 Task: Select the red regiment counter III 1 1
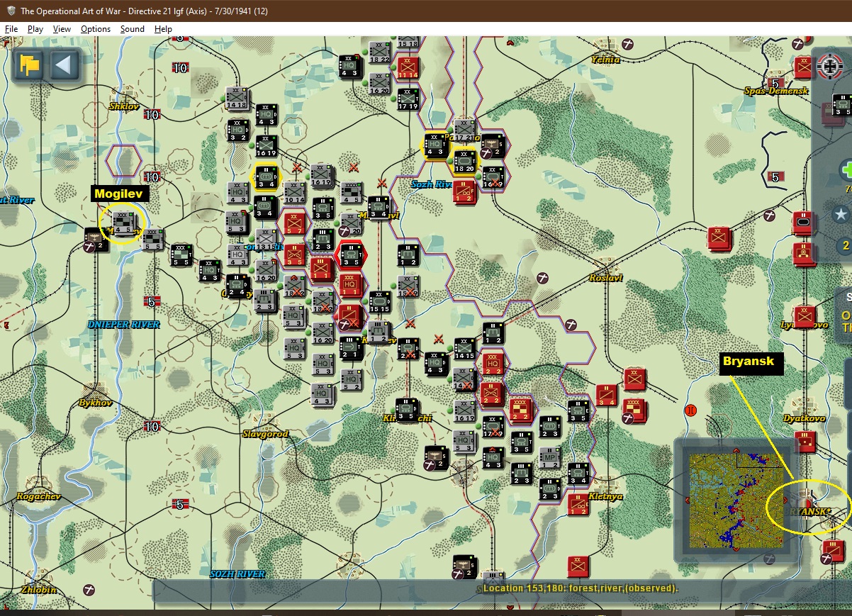click(322, 270)
